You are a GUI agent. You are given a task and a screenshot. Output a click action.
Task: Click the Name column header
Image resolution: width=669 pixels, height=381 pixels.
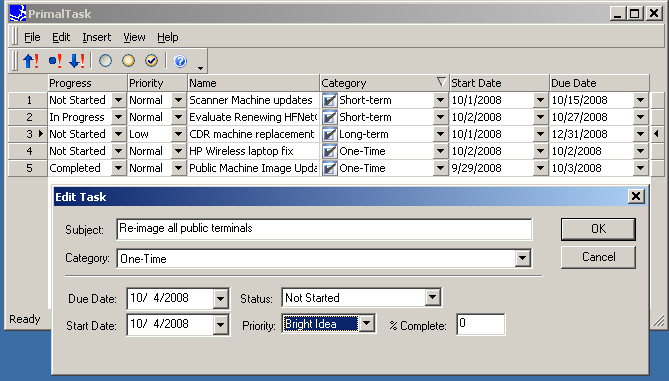(x=253, y=83)
